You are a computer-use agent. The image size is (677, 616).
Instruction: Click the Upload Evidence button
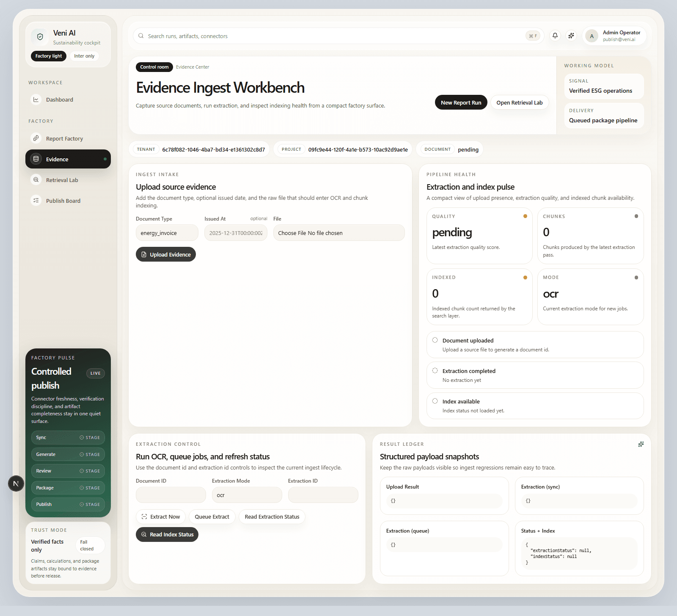(166, 254)
